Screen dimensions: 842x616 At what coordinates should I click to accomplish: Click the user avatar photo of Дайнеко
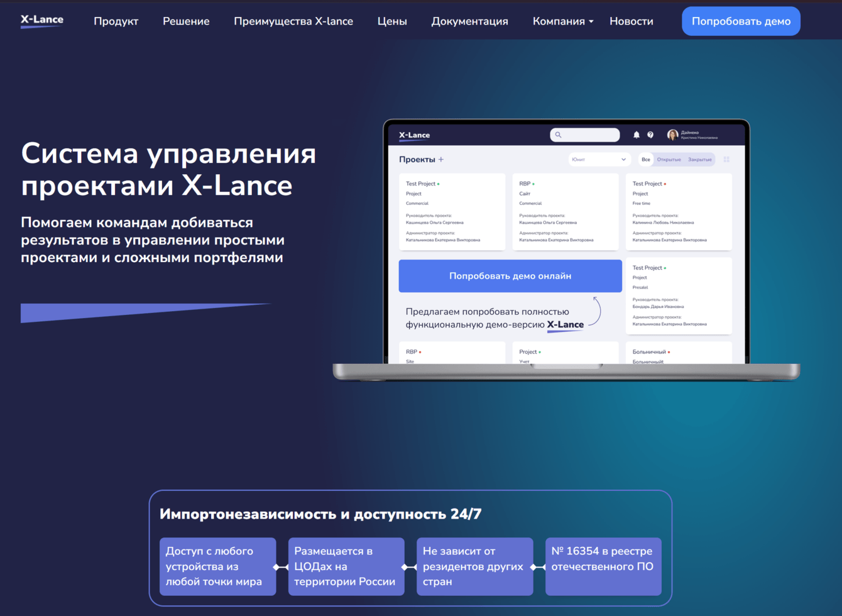(672, 135)
